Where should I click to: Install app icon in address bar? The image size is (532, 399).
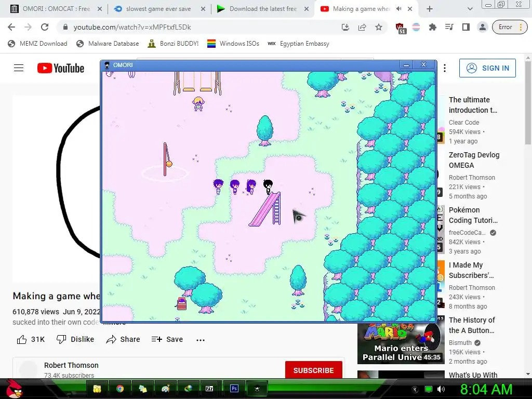345,27
